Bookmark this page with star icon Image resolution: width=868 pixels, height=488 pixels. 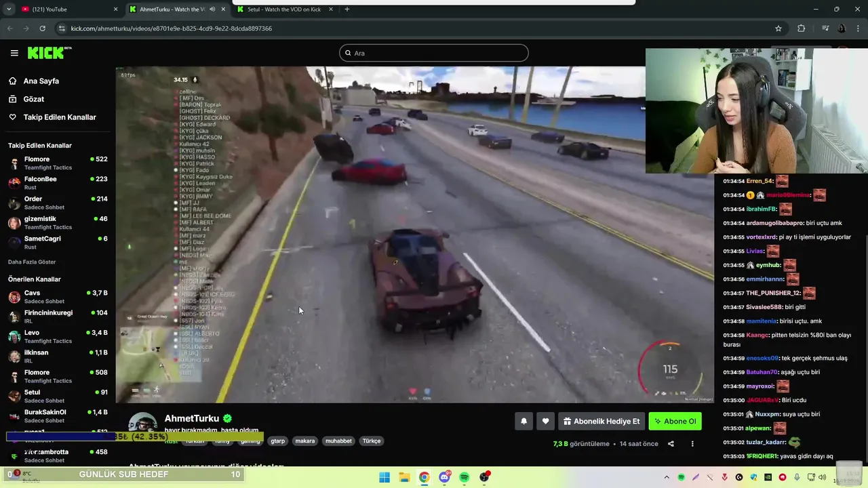click(x=778, y=28)
